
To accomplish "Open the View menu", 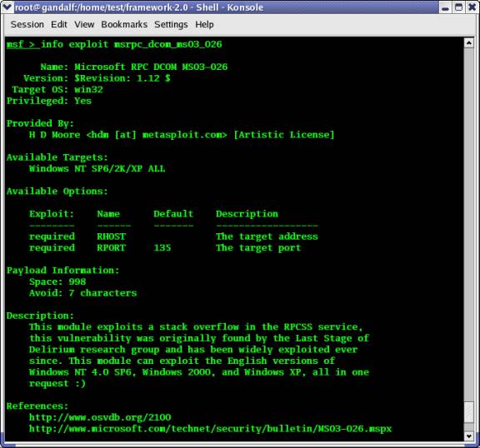I will pyautogui.click(x=84, y=24).
